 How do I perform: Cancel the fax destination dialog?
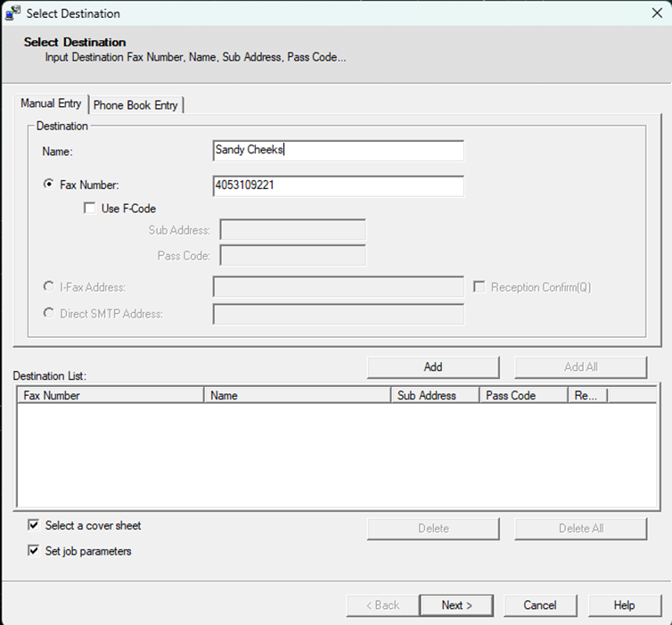click(540, 605)
